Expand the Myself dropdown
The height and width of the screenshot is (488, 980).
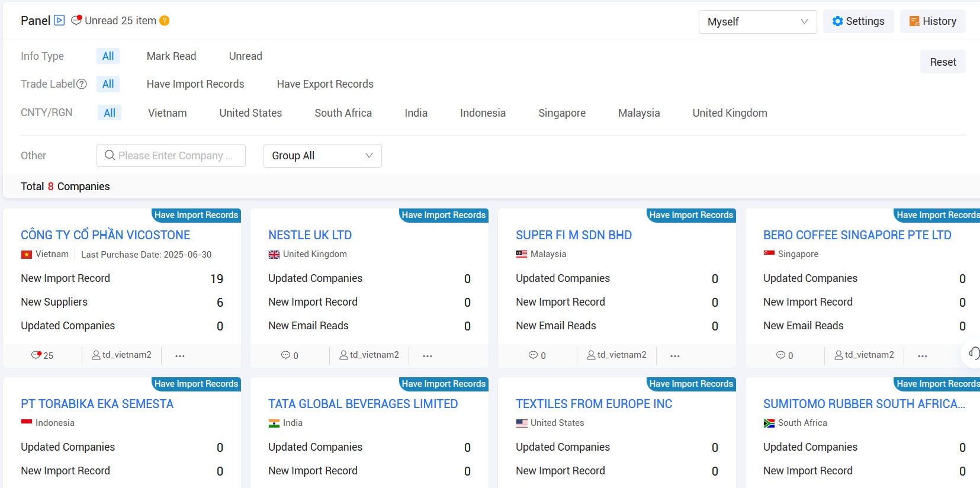coord(757,22)
